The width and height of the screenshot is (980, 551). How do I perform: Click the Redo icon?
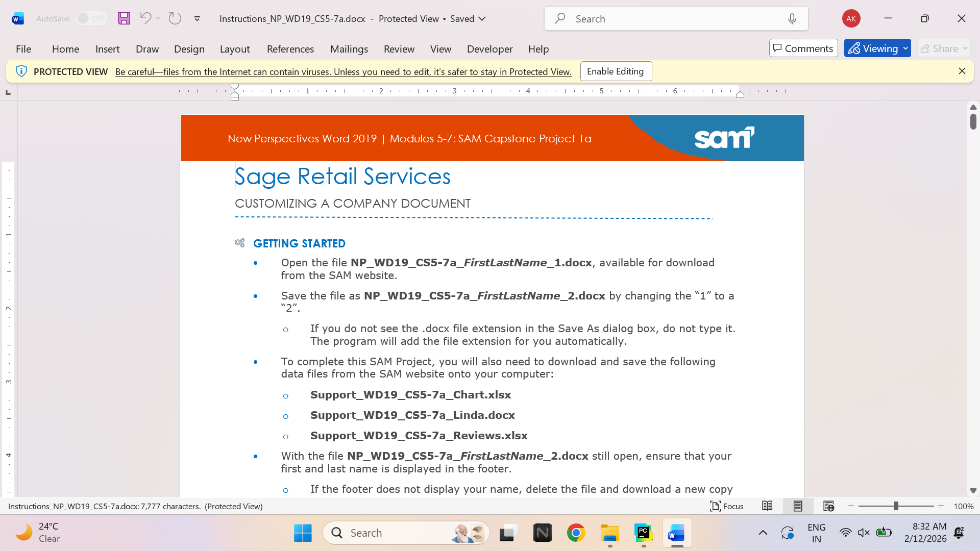tap(175, 18)
